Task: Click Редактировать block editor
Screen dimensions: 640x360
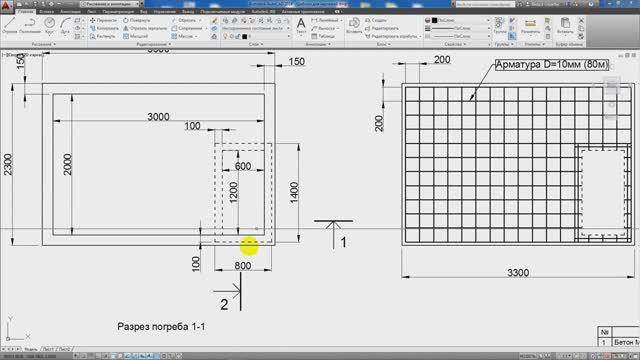Action: (x=382, y=28)
